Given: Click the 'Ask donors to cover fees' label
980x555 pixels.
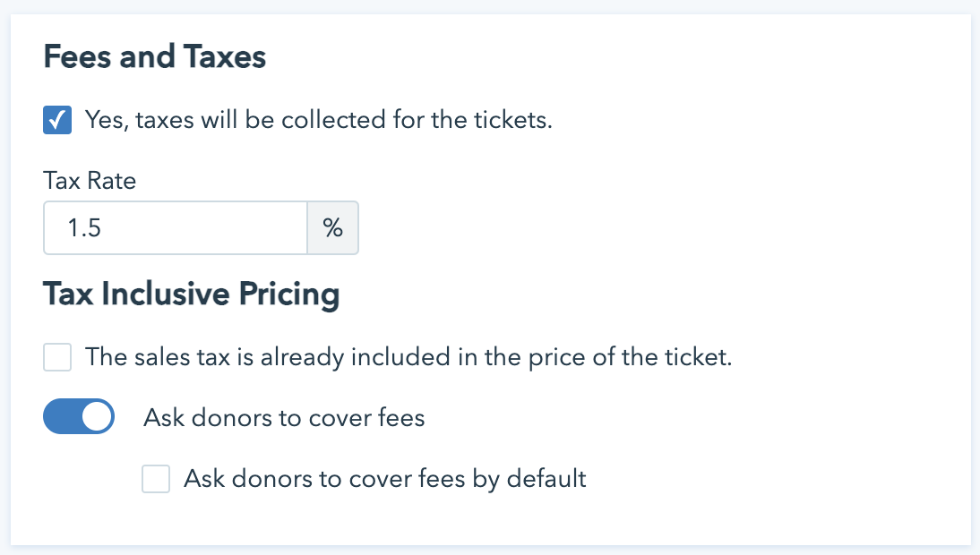Looking at the screenshot, I should (284, 417).
